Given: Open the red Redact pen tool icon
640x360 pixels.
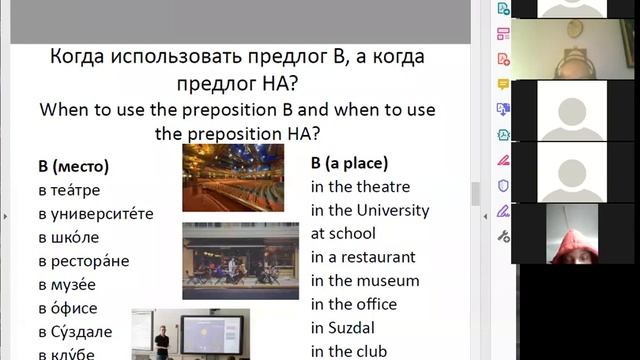Looking at the screenshot, I should tap(503, 160).
